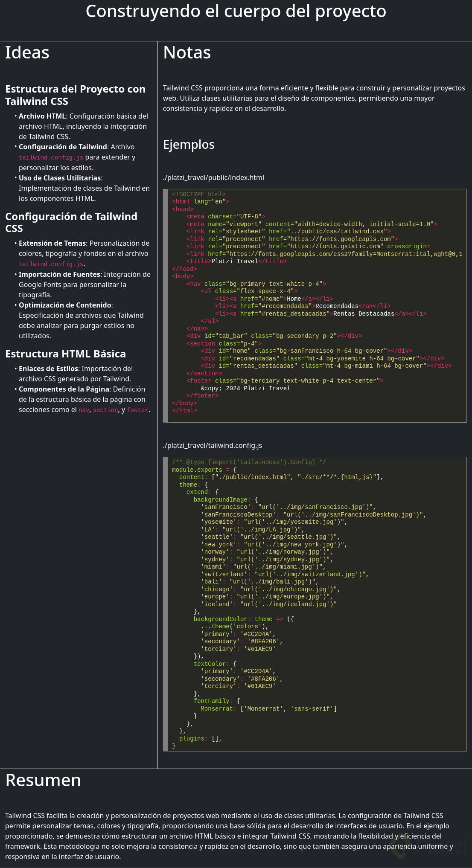Click the inline 'section' code term
The height and width of the screenshot is (868, 472).
click(105, 410)
